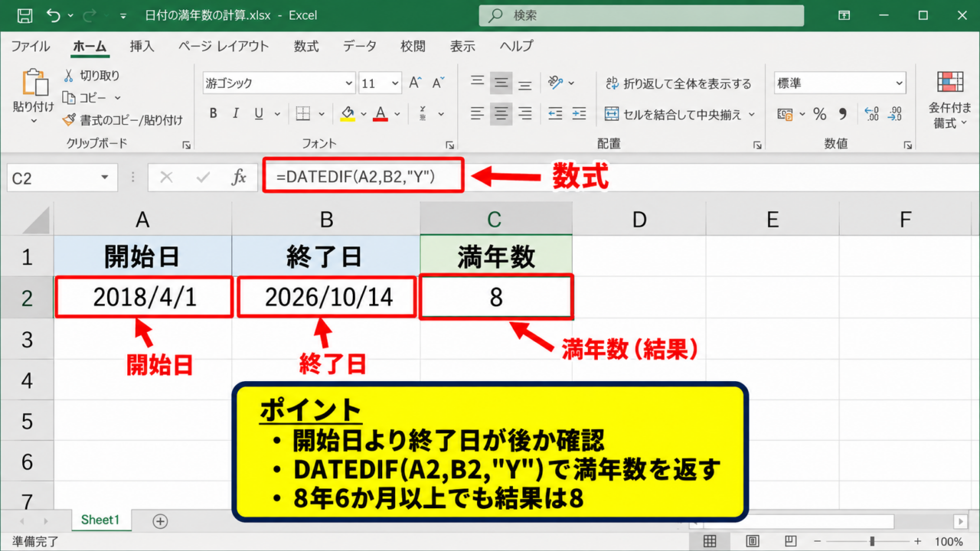Click the 条件付き書式 button
980x551 pixels.
pos(950,100)
